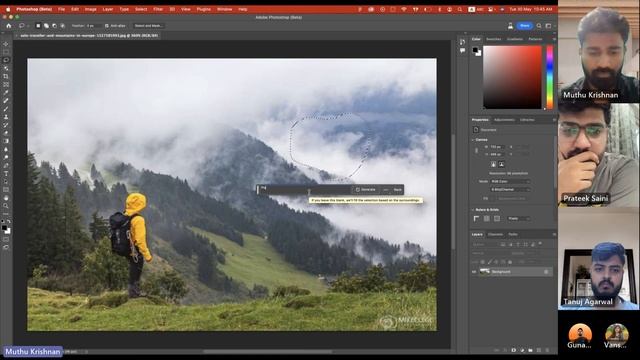Image resolution: width=640 pixels, height=360 pixels.
Task: Click the foreground color swatch in Color panel
Action: (475, 50)
